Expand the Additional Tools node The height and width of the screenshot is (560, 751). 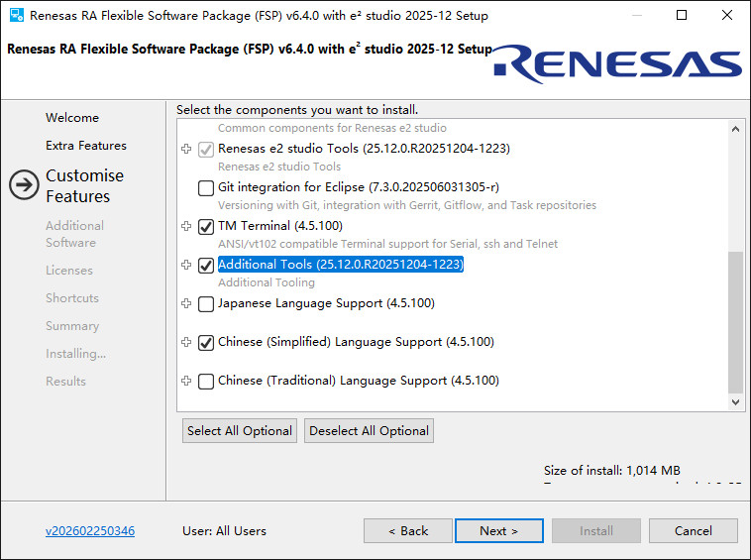(x=186, y=265)
